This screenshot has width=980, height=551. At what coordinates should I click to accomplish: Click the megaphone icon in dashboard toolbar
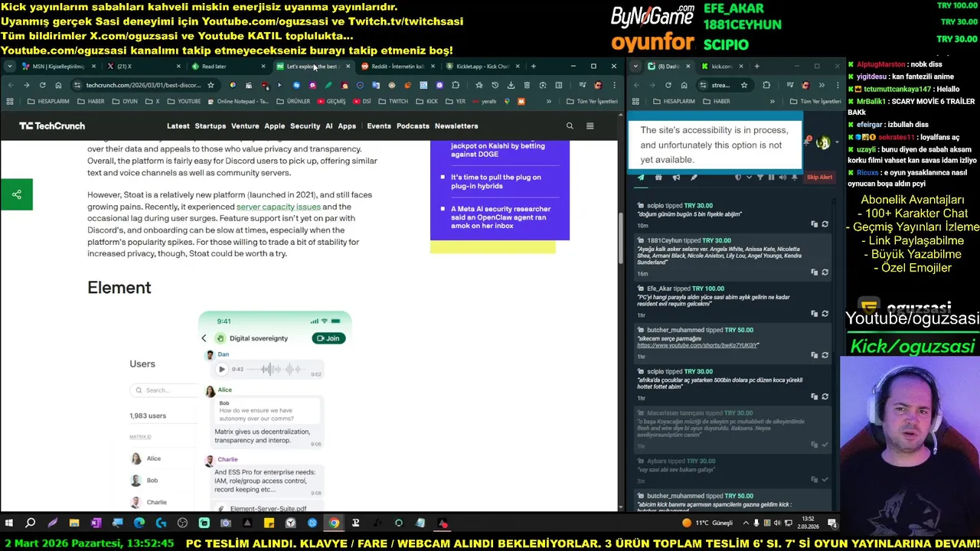tap(676, 178)
